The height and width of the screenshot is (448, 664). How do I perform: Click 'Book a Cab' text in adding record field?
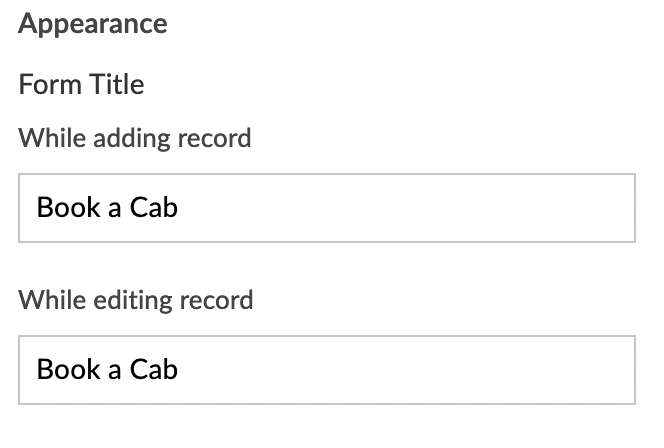106,208
